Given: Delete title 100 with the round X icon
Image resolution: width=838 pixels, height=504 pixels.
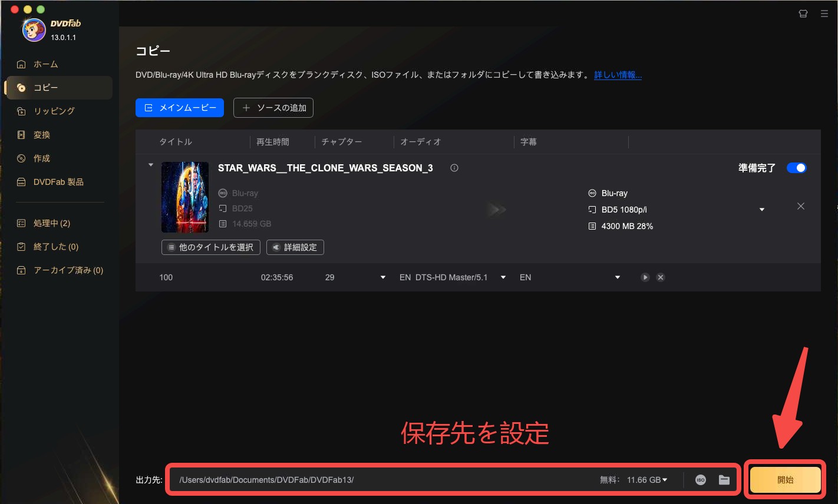Looking at the screenshot, I should click(x=661, y=277).
